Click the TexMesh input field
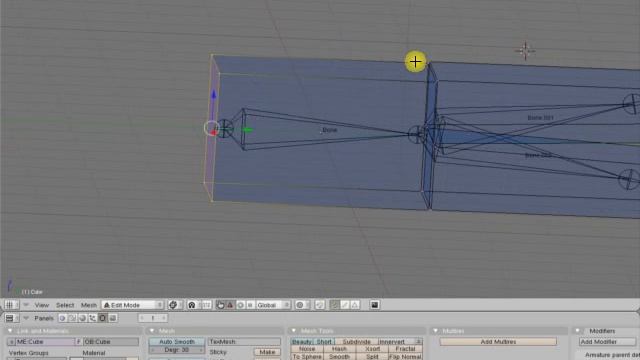This screenshot has height=360, width=640. point(244,342)
